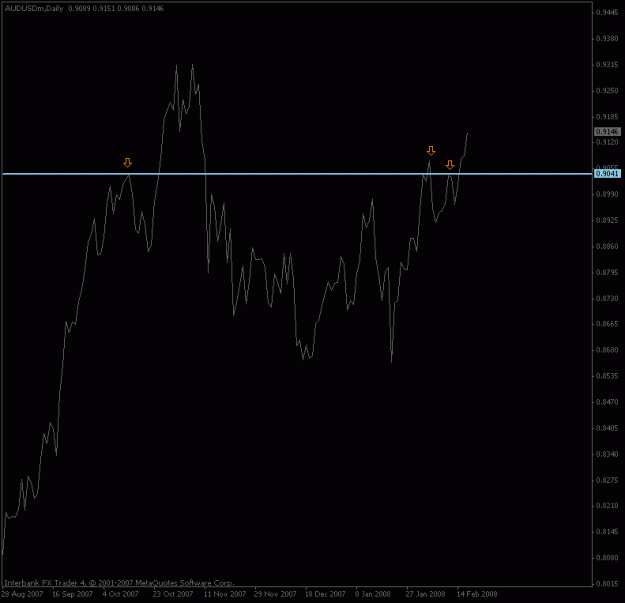
Task: Click the 0.9086 low value in header
Action: click(128, 8)
